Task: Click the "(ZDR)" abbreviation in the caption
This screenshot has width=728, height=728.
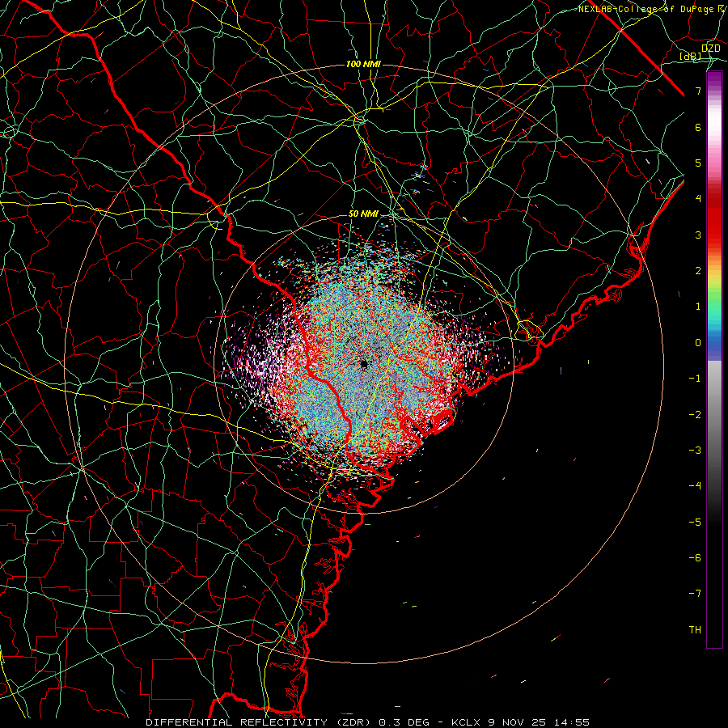Action: [x=352, y=722]
